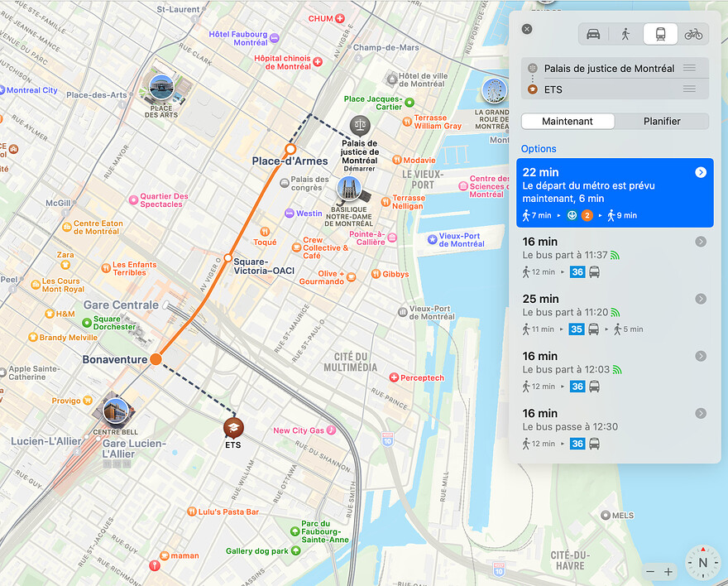Select Bonaventure metro station marker
The width and height of the screenshot is (728, 586).
click(x=156, y=359)
